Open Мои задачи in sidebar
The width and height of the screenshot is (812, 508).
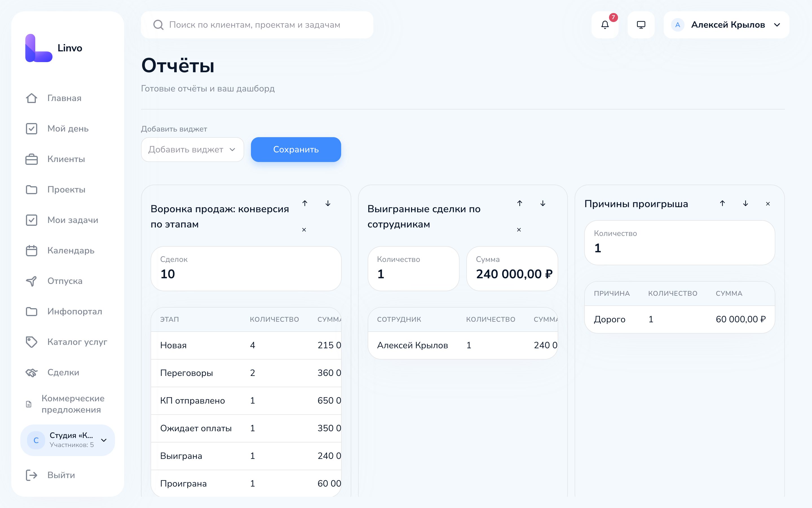(67, 220)
